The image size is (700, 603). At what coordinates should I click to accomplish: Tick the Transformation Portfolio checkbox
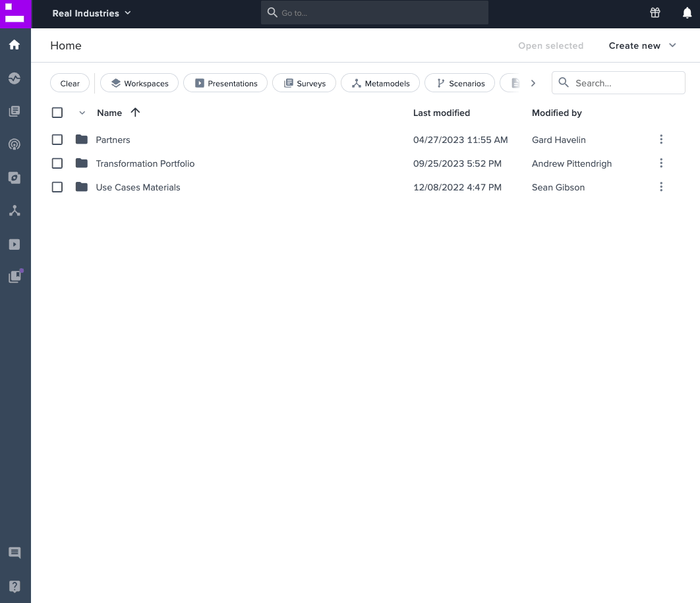tap(57, 163)
